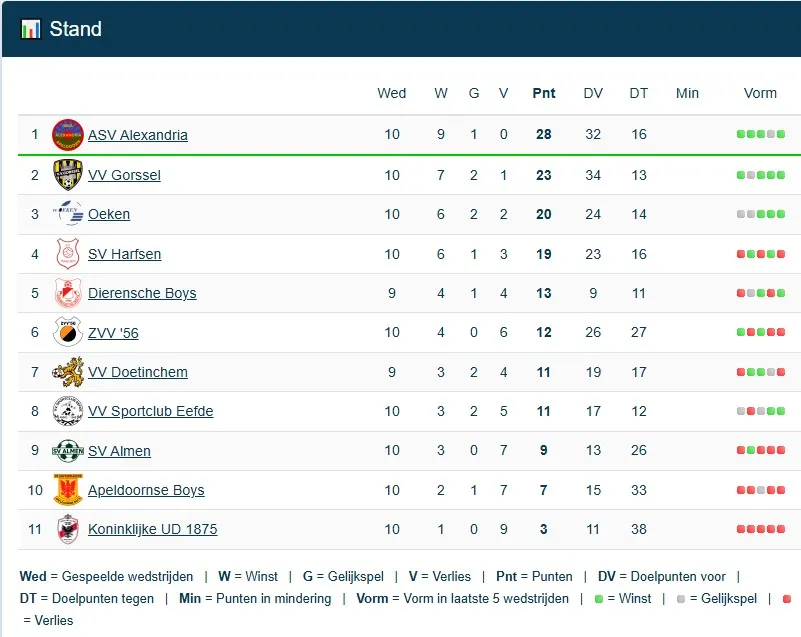
Task: Select the Koninklijke UD 1875 link
Action: point(152,529)
